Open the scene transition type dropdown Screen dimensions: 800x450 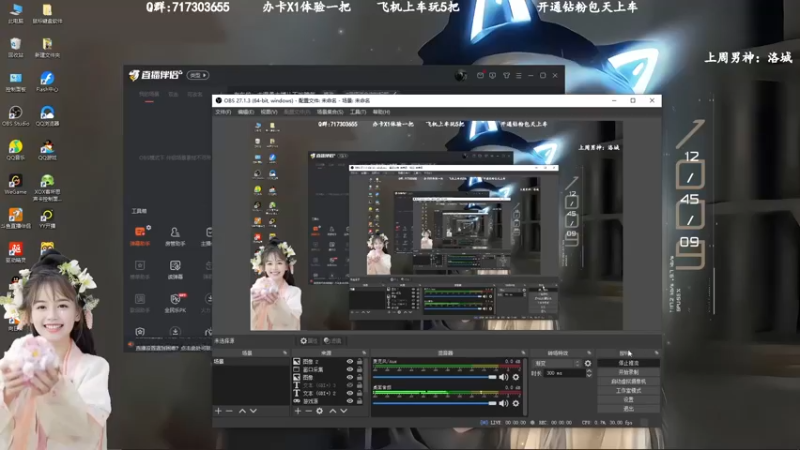tap(557, 363)
